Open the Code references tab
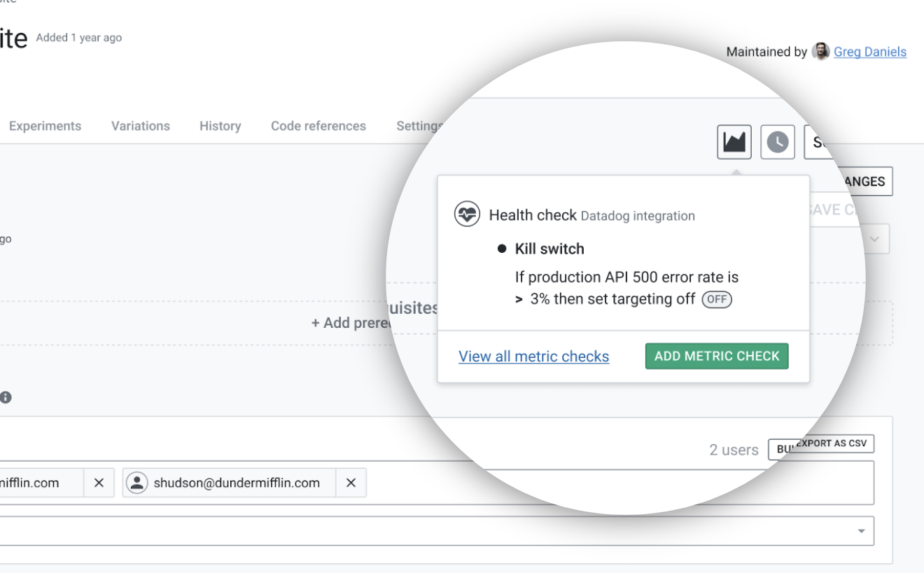 pyautogui.click(x=318, y=126)
